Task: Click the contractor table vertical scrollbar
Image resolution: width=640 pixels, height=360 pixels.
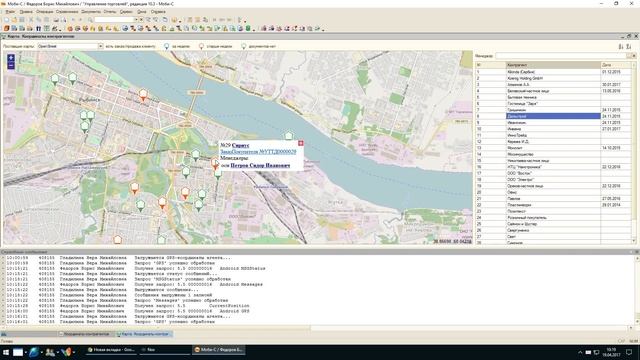Action: coord(634,153)
